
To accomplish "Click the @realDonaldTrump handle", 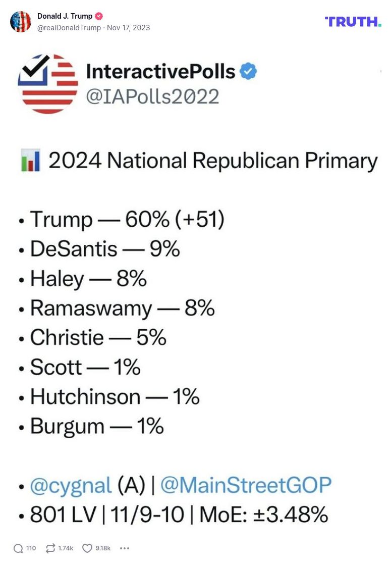I will [67, 28].
